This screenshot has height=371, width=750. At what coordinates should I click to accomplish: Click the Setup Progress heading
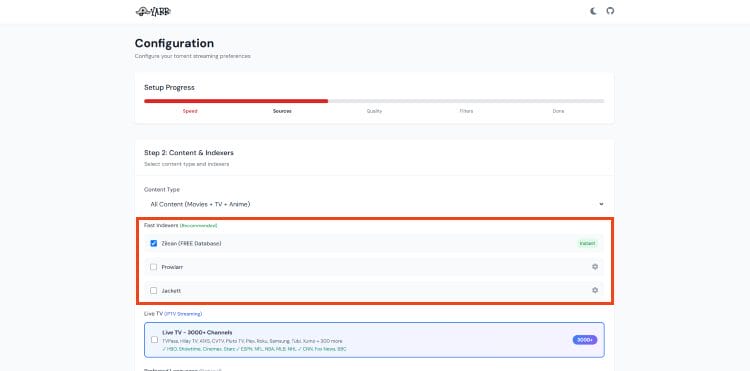tap(169, 87)
